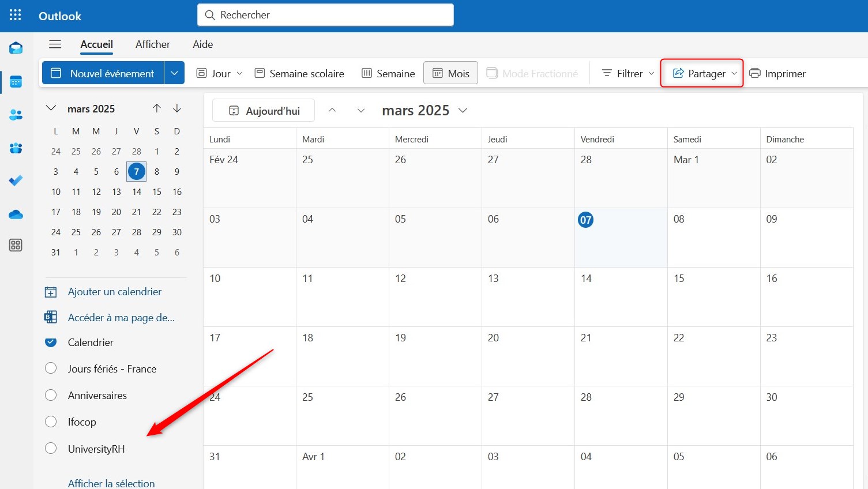Click the Afficher la sélection link
Screen dimensions: 868x489
pyautogui.click(x=111, y=483)
